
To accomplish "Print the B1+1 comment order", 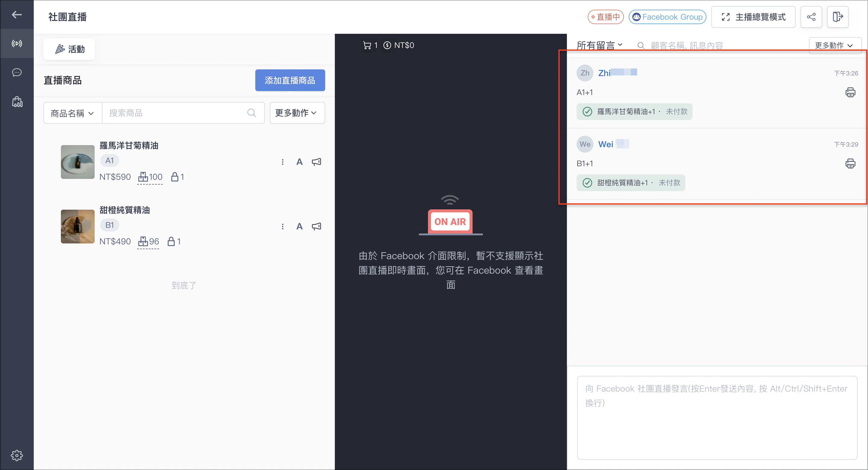I will (x=850, y=164).
